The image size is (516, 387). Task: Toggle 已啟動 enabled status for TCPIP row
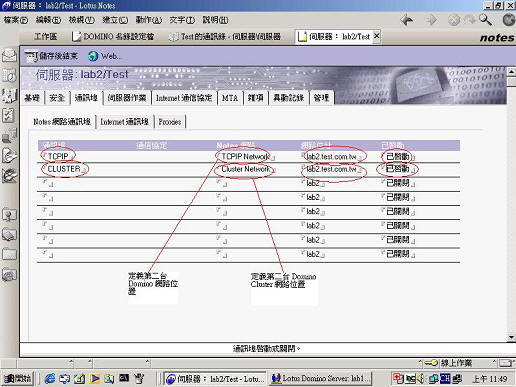tap(398, 156)
